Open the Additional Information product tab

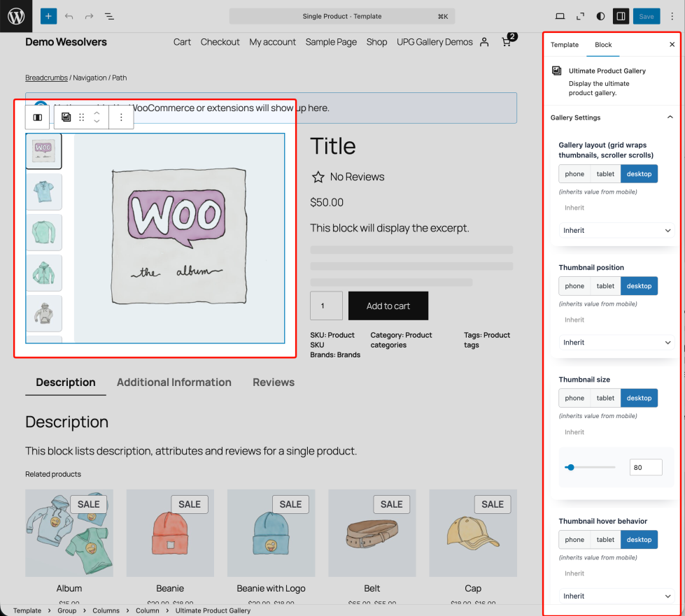tap(174, 382)
